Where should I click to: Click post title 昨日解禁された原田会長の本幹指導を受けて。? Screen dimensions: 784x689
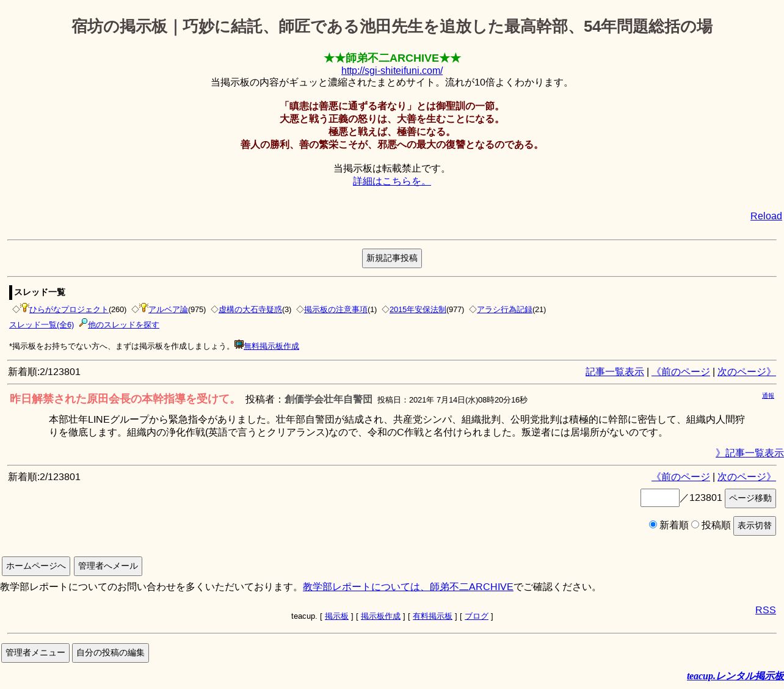click(x=124, y=399)
